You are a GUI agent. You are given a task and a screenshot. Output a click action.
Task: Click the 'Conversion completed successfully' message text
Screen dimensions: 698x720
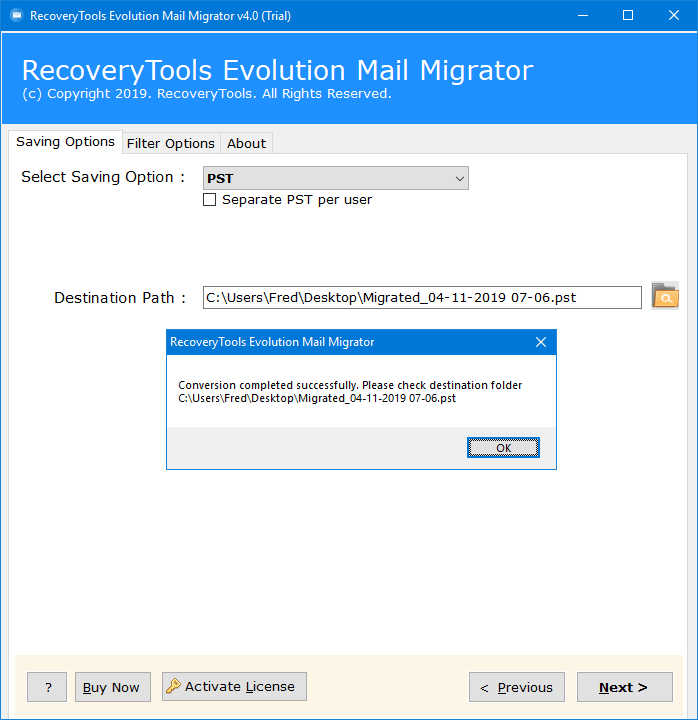pos(350,385)
